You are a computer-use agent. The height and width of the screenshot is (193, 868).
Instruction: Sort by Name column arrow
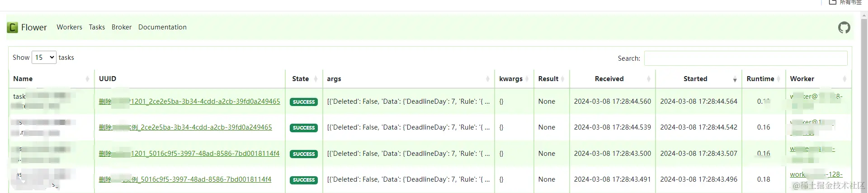pos(87,79)
